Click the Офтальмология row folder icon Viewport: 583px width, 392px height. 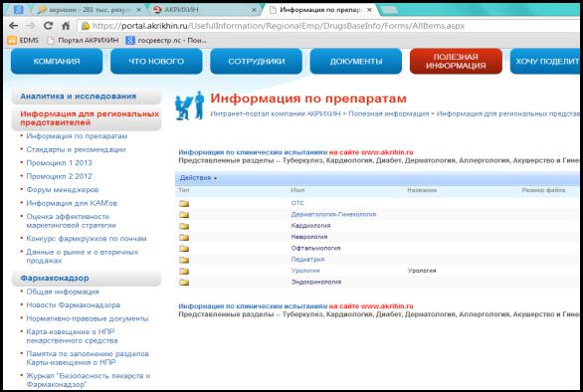click(184, 249)
